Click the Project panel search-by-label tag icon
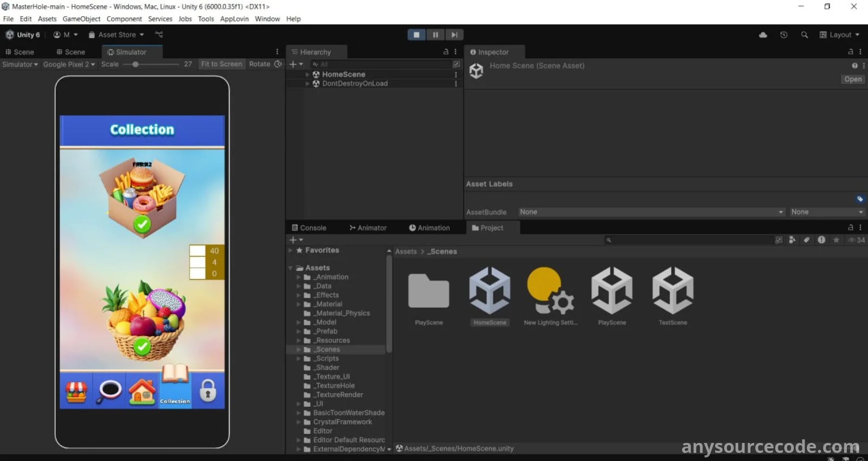The image size is (868, 461). coord(807,240)
